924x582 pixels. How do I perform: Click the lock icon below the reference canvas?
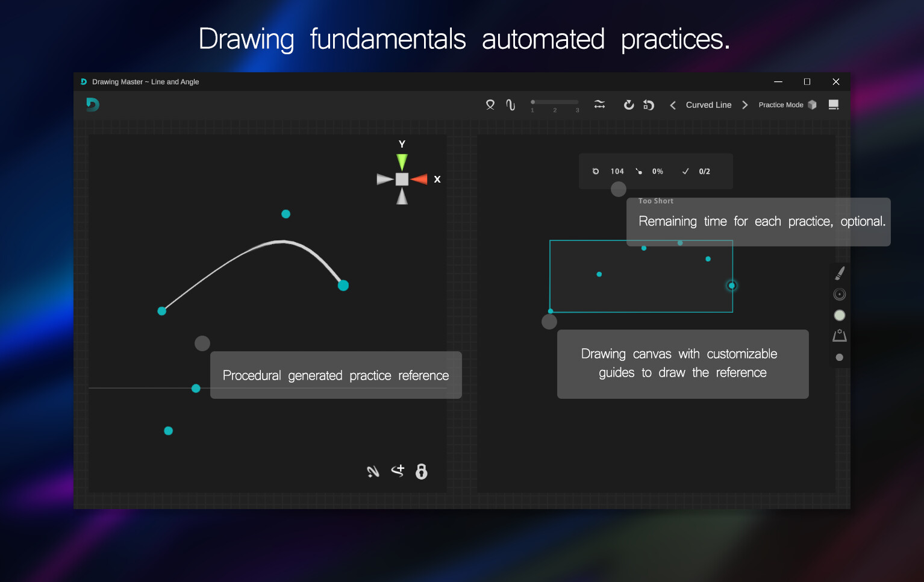(x=421, y=471)
